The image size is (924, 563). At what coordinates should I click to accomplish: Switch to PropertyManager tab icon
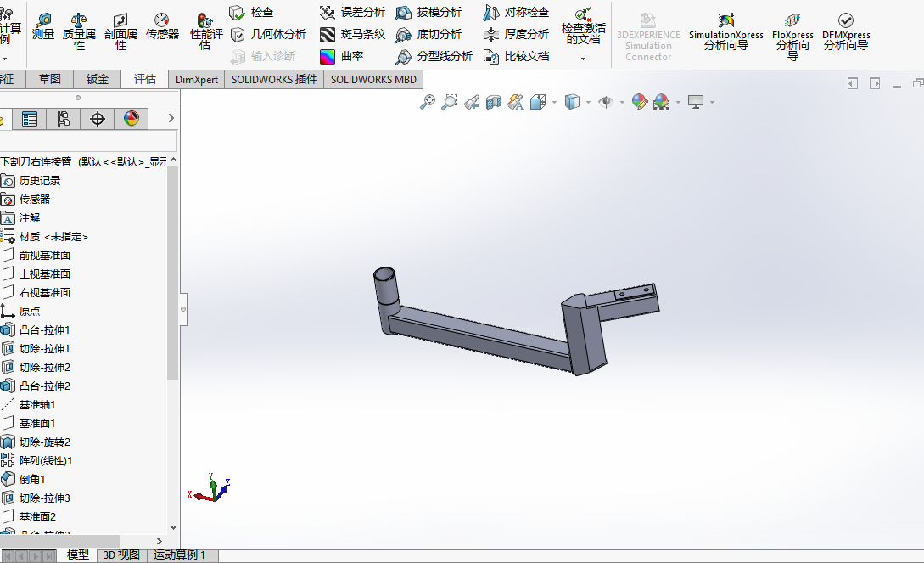[30, 119]
